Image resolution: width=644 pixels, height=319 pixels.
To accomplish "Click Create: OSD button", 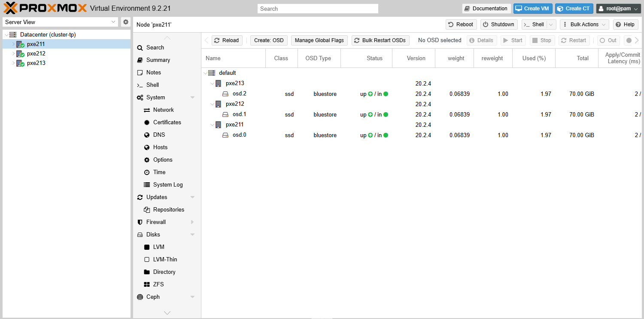I will (x=269, y=40).
